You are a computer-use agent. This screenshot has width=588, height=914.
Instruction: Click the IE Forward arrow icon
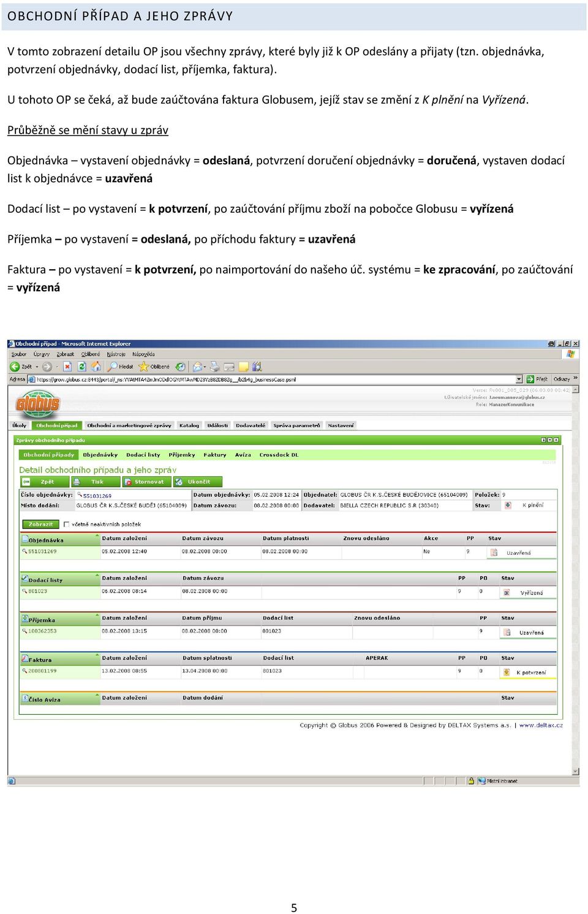[x=47, y=367]
